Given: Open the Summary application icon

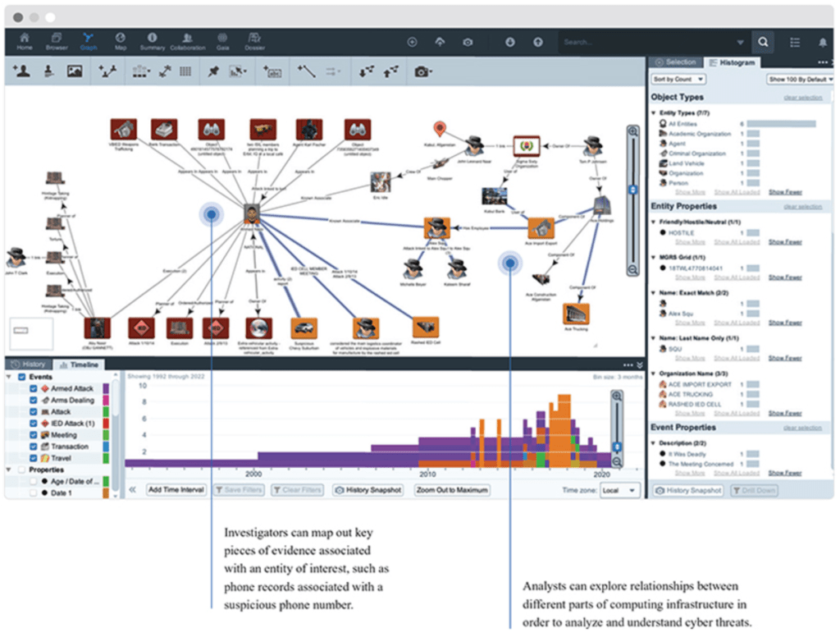Looking at the screenshot, I should 152,41.
